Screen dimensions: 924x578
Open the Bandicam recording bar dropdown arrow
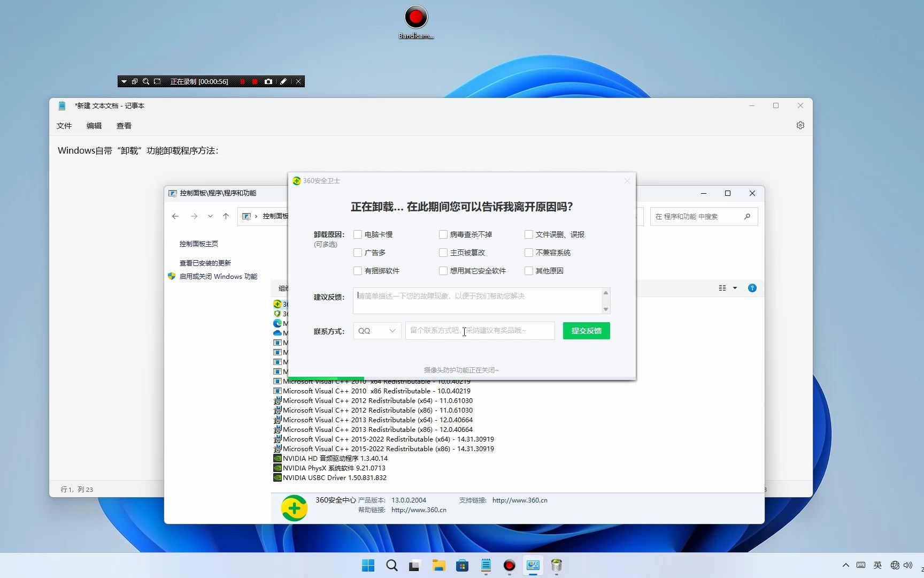point(124,82)
